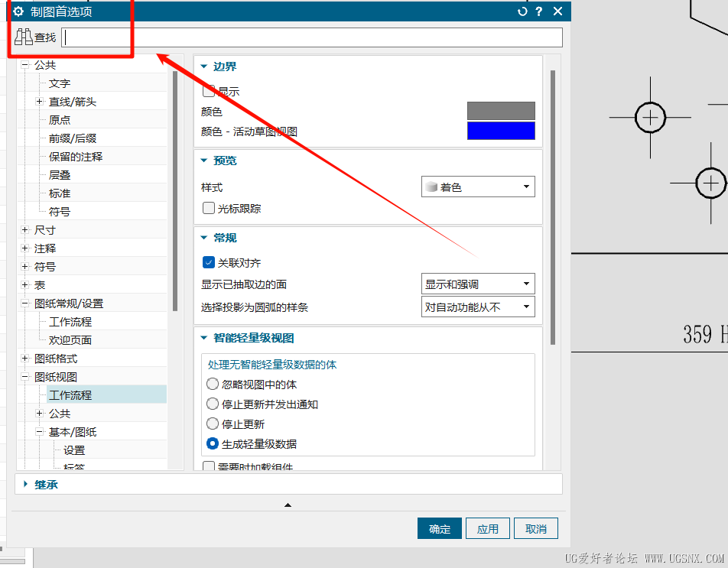Open the 显示和强调 dropdown
The height and width of the screenshot is (568, 728).
[x=478, y=284]
